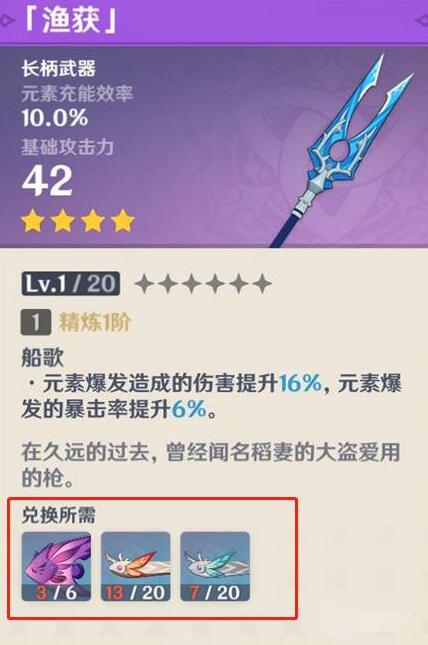428x645 pixels.
Task: Click the base attack value 42
Action: pos(48,181)
